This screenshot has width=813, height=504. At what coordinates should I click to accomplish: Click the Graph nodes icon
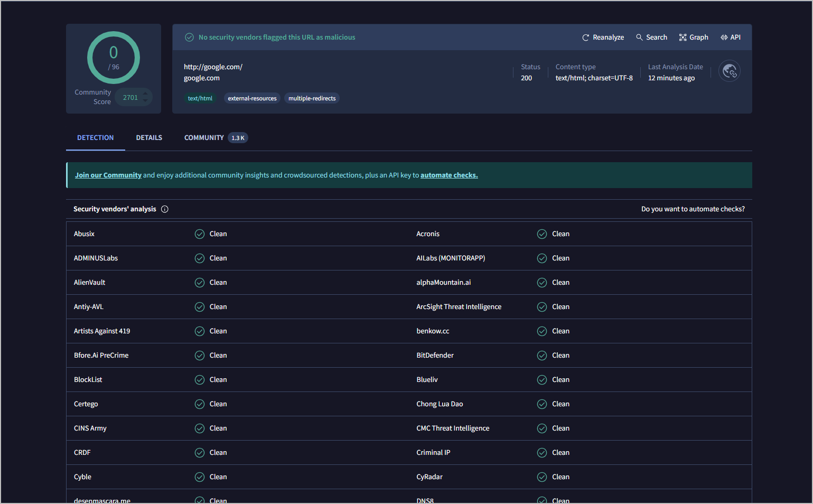coord(683,38)
